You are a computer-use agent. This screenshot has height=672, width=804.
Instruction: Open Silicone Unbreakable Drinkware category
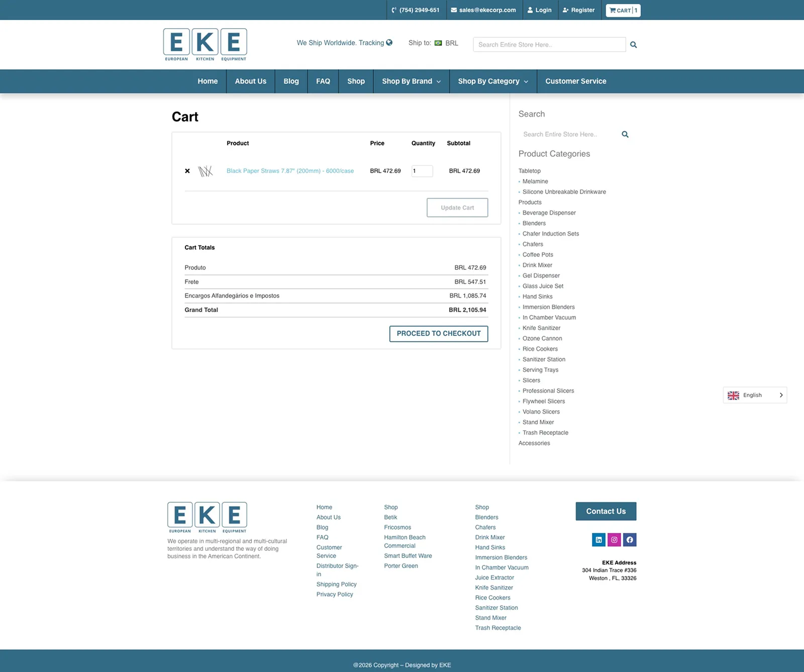(x=564, y=192)
